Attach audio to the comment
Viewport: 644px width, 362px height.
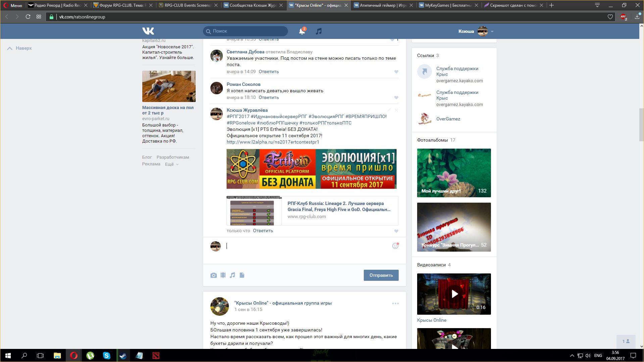coord(232,275)
